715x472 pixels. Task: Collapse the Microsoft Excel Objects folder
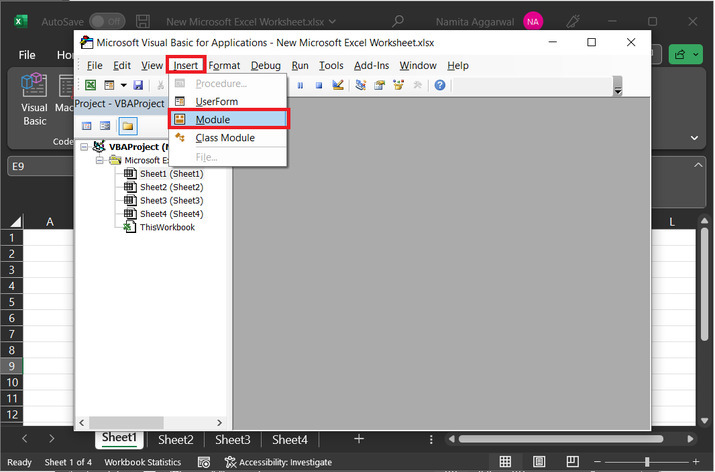[100, 160]
